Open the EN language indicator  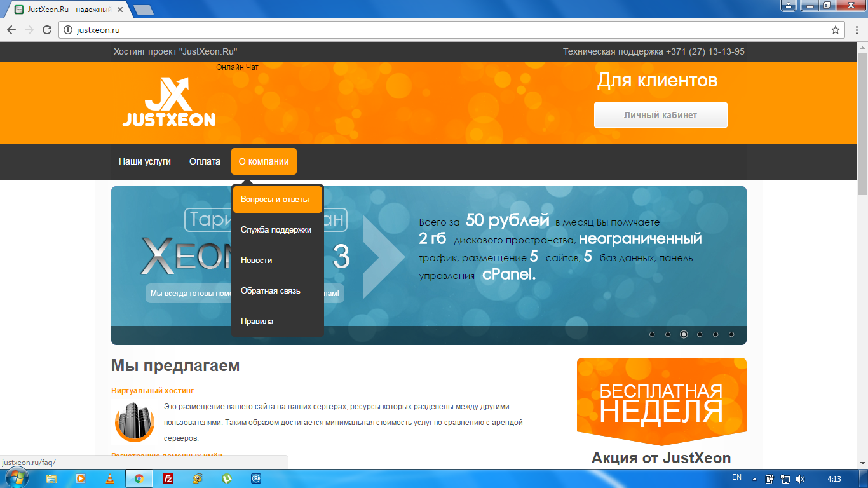[736, 477]
